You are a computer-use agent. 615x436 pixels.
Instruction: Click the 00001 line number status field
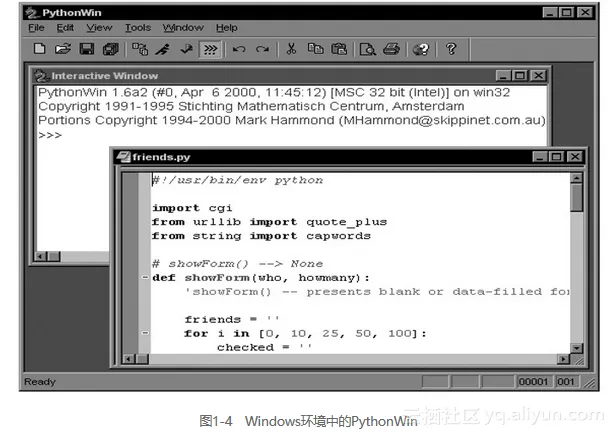(533, 382)
